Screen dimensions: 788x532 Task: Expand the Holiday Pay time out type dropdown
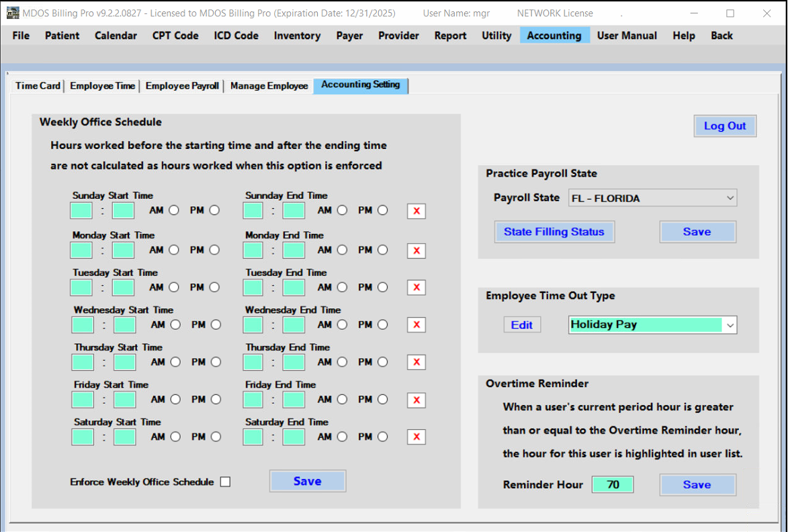pyautogui.click(x=730, y=325)
